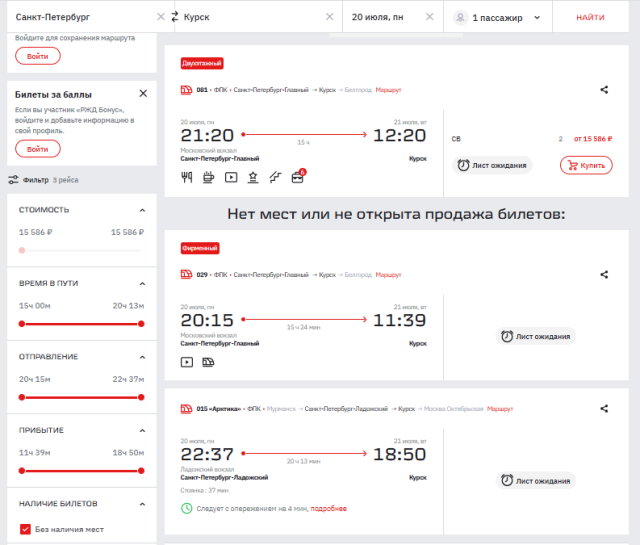Viewport: 640px width, 545px height.
Task: Click the green clock icon on train 015
Action: pos(187,508)
